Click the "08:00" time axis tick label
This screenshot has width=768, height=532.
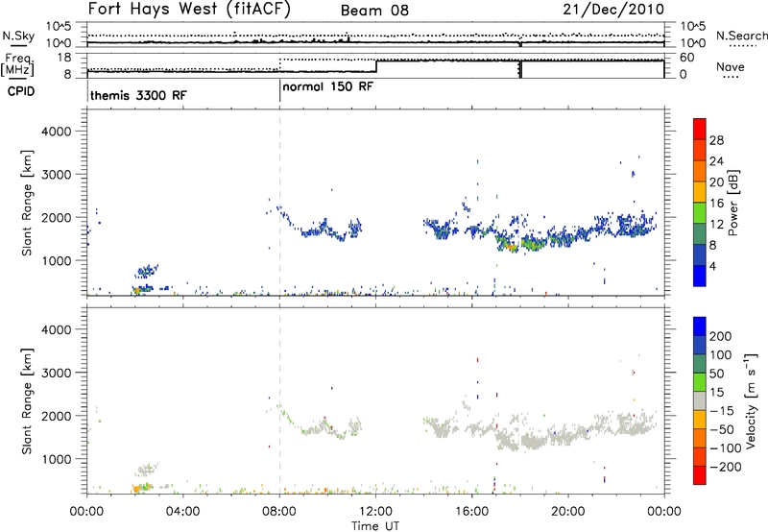(279, 512)
